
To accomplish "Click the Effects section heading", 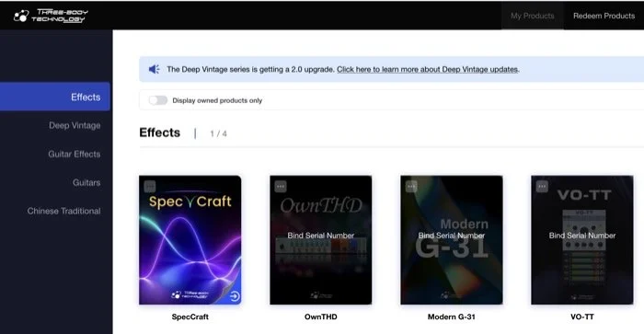I will [x=160, y=132].
